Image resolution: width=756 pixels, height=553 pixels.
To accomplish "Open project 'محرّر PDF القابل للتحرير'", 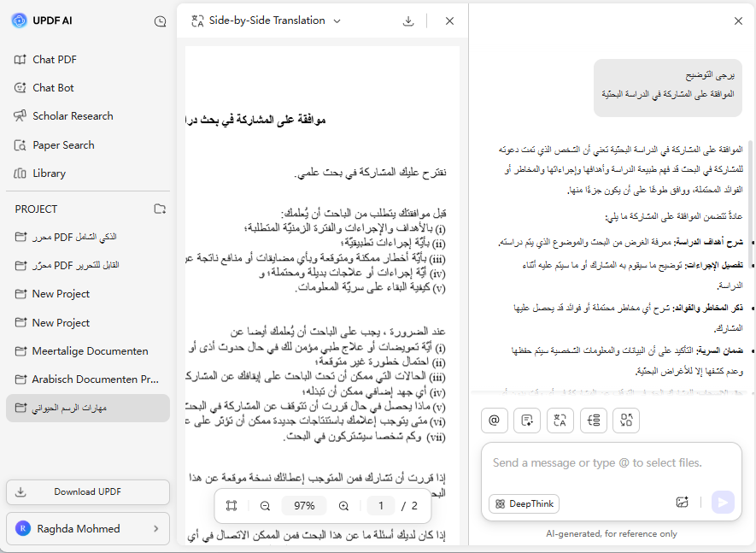I will point(88,266).
